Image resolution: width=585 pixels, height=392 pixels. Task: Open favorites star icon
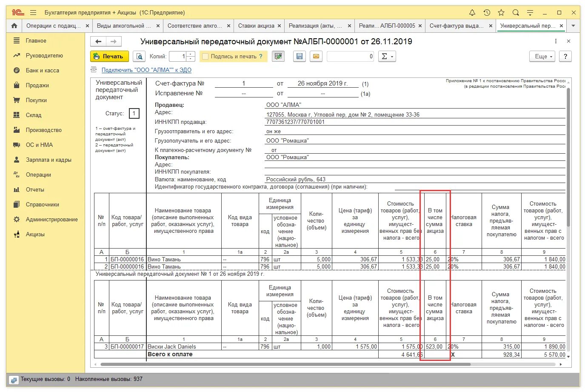click(501, 12)
